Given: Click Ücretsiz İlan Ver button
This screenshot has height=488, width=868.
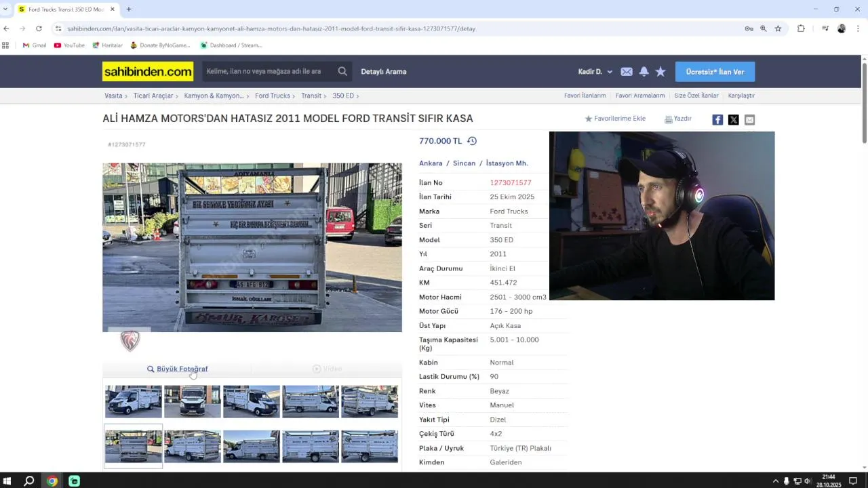Looking at the screenshot, I should click(x=715, y=71).
